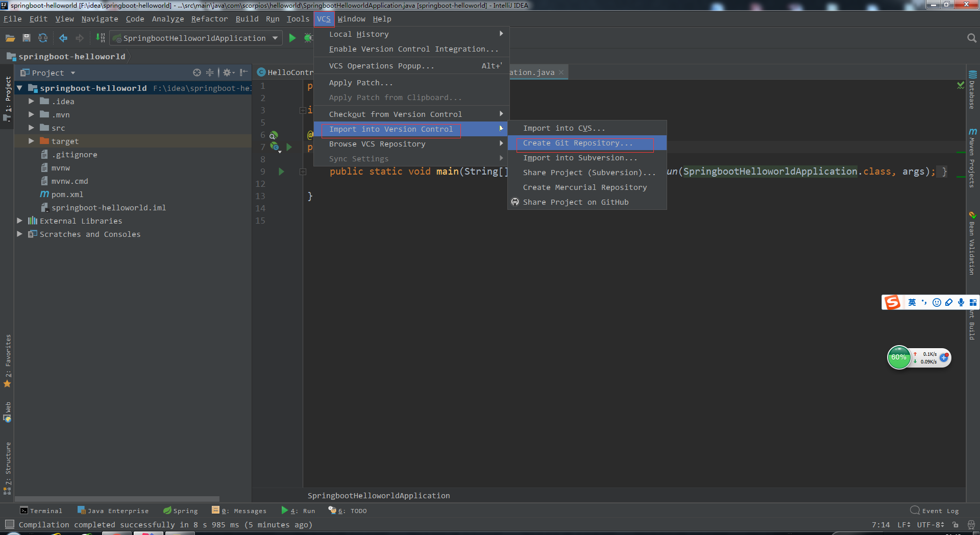Click the Sogou microphone voice input icon

pos(961,302)
